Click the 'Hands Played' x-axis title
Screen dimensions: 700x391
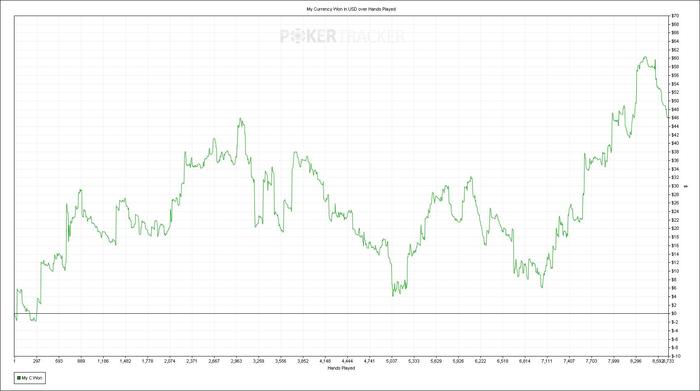[x=342, y=368]
